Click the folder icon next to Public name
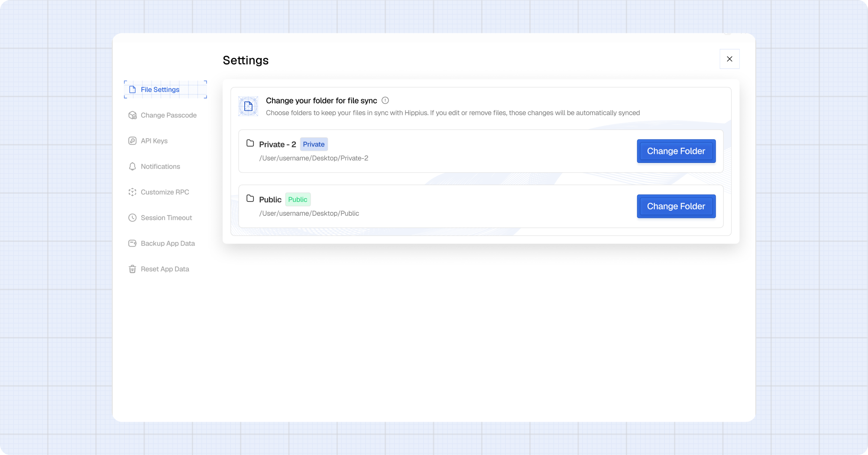 (x=250, y=198)
